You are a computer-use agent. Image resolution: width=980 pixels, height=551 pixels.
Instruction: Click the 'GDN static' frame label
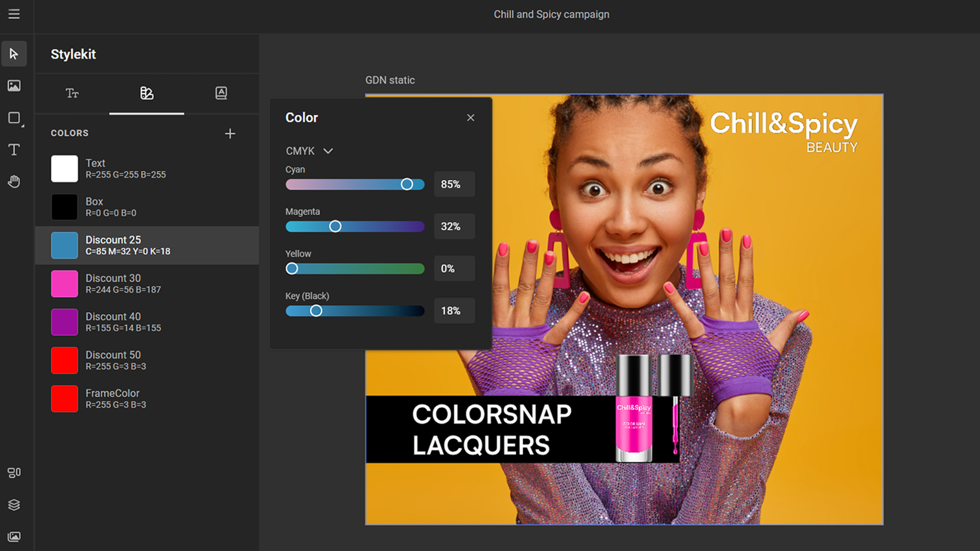pyautogui.click(x=390, y=80)
